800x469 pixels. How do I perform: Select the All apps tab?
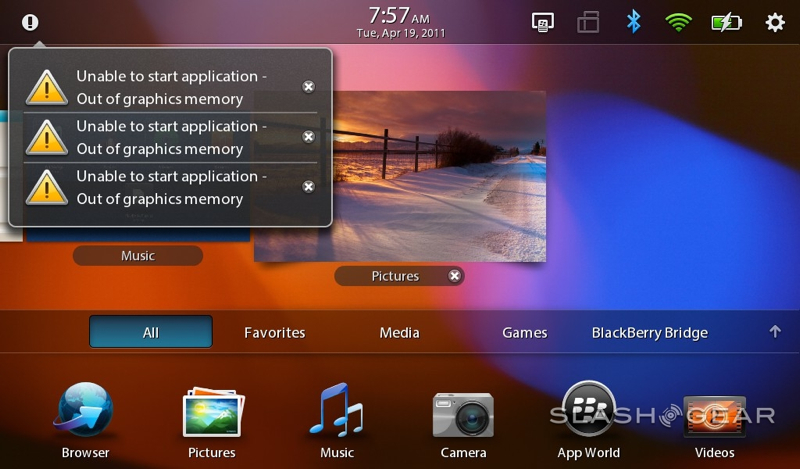(151, 332)
